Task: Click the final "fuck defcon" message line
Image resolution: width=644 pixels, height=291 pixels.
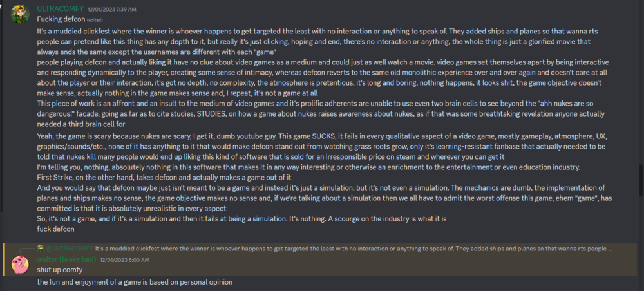Action: (55, 229)
